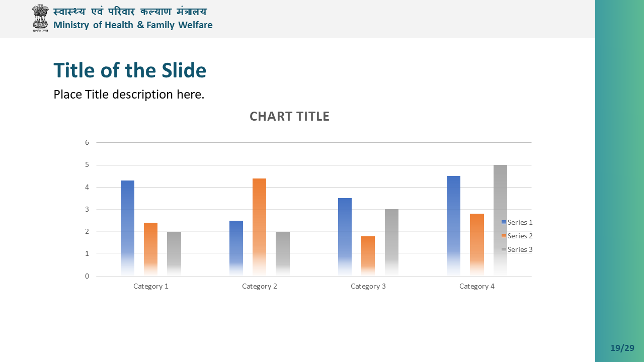Select the Title of the Slide heading
The image size is (644, 362).
click(x=130, y=70)
